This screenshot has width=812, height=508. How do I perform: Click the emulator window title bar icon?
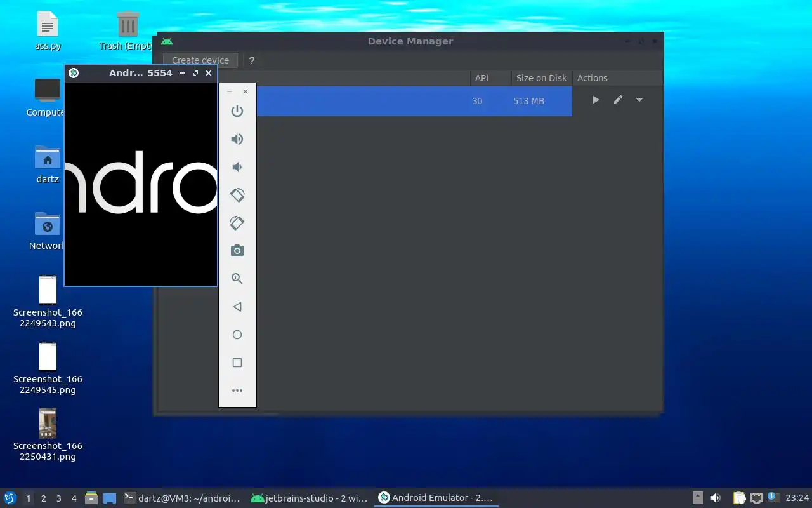pyautogui.click(x=74, y=73)
